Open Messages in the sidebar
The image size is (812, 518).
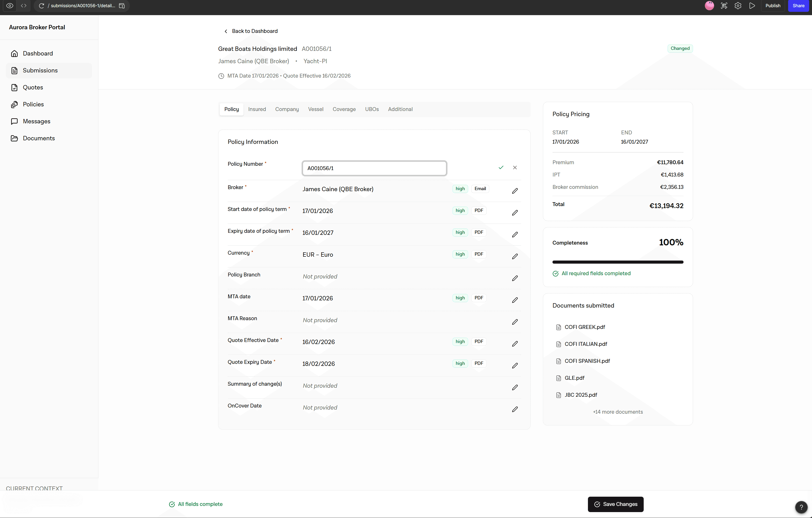[36, 121]
